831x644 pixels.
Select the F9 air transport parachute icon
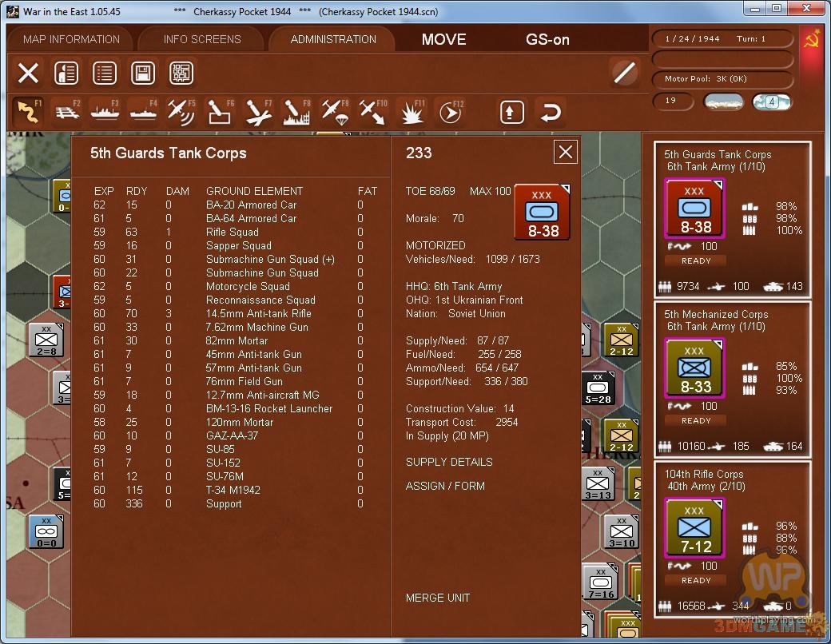point(334,112)
